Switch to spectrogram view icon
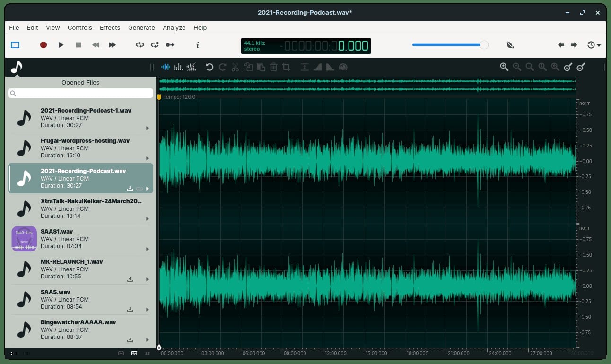Image resolution: width=611 pixels, height=364 pixels. pos(179,67)
